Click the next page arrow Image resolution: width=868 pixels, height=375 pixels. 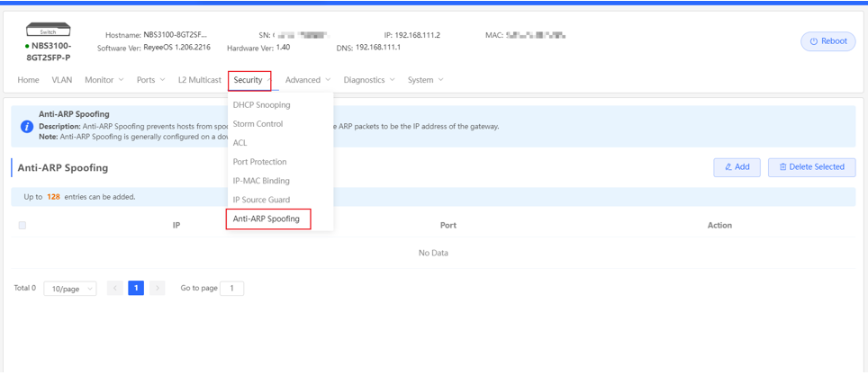point(158,289)
